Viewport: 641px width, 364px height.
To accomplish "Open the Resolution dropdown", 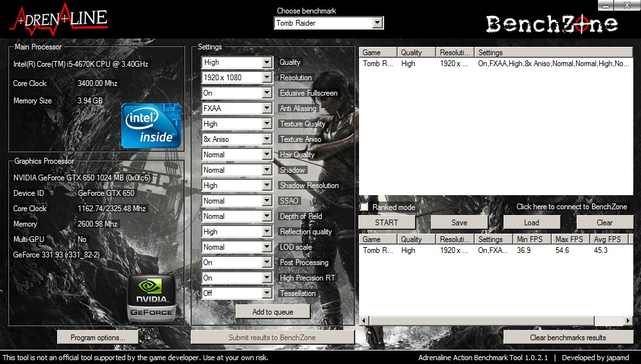I will click(237, 78).
